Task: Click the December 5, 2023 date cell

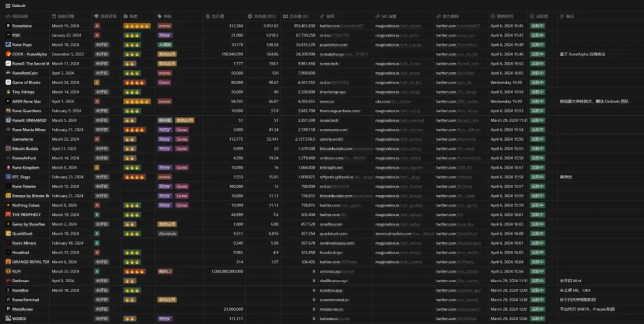Action: [x=67, y=54]
